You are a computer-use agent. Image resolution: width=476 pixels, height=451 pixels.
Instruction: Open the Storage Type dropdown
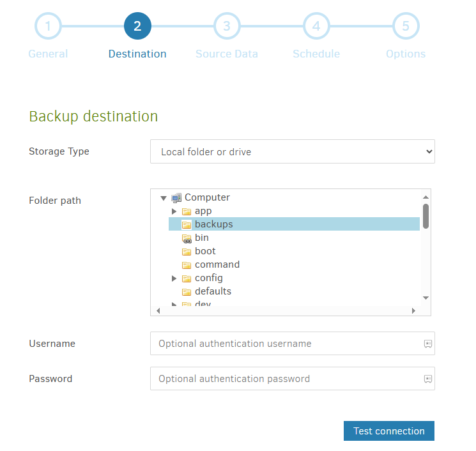[x=292, y=152]
